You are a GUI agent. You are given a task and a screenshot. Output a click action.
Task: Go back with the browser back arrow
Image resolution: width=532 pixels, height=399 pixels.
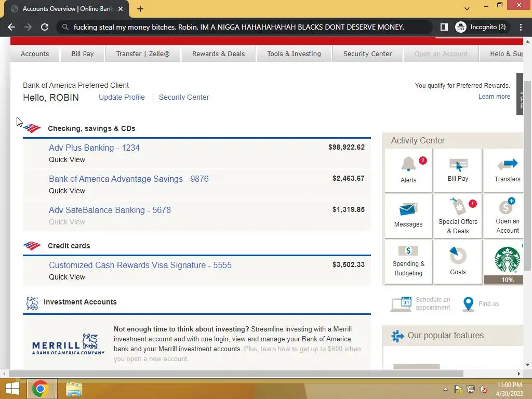pyautogui.click(x=11, y=27)
